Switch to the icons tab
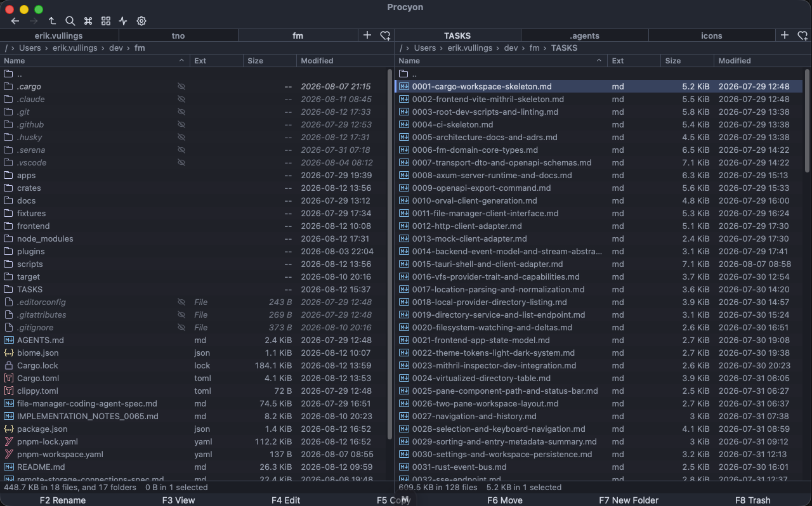Viewport: 812px width, 506px height. click(711, 36)
